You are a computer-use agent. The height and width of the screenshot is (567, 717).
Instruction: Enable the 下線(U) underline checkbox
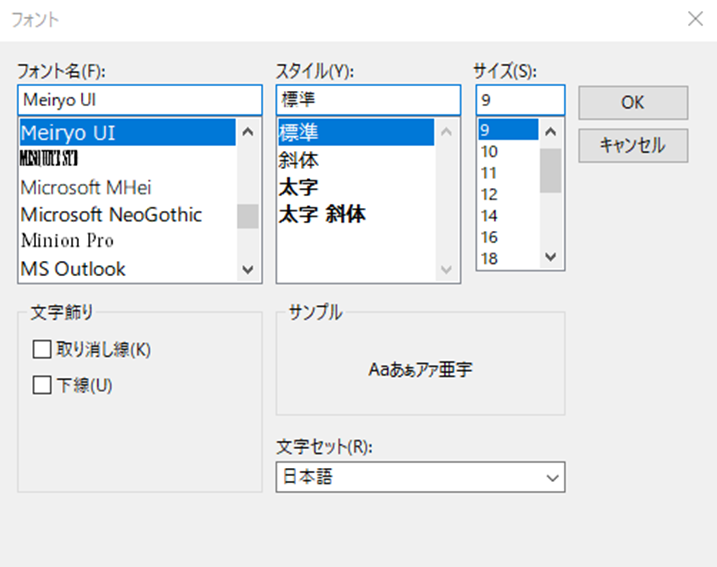click(x=42, y=385)
